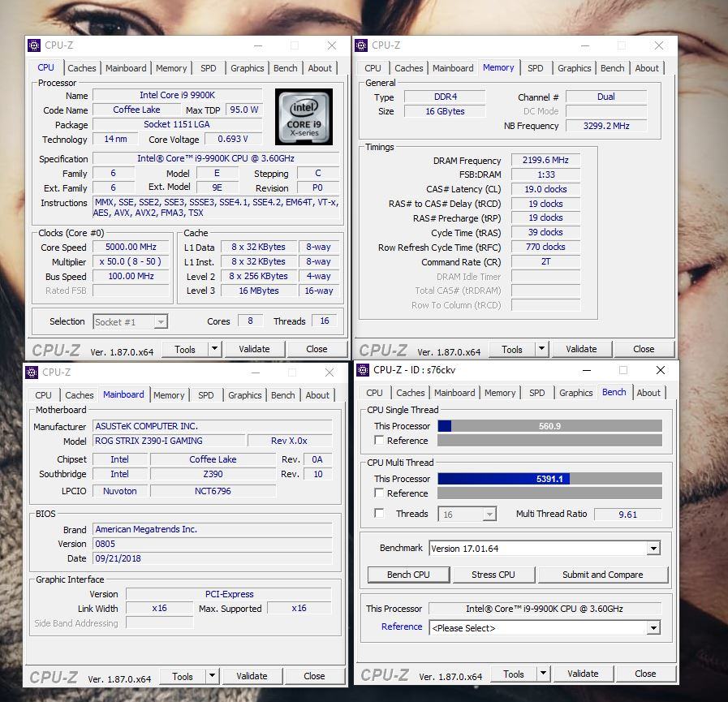Enable the Reference checkbox under CPU Multi Thread

[x=379, y=493]
